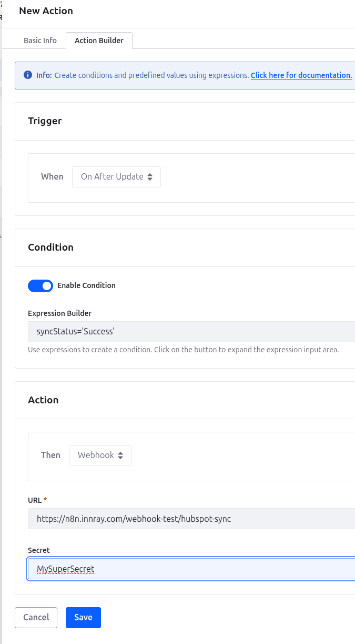
Task: Open the documentation link in the info banner
Action: (301, 75)
